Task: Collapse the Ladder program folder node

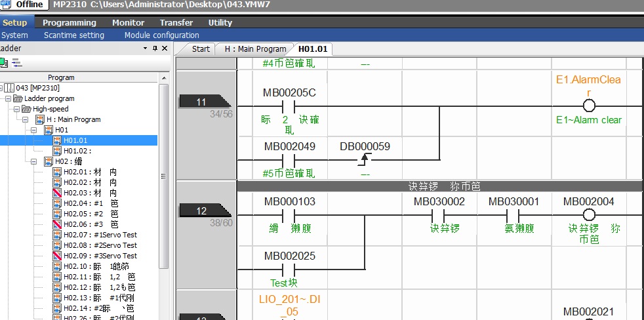Action: pos(8,98)
